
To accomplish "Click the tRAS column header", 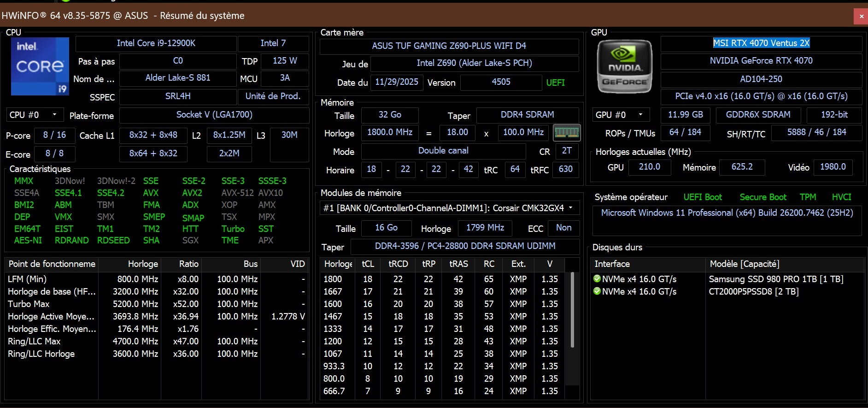I will [x=458, y=264].
